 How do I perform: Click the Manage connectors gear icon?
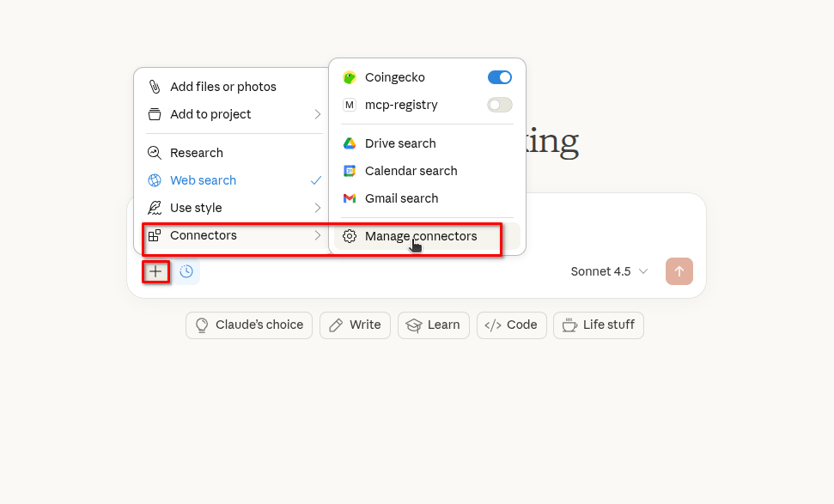click(350, 236)
